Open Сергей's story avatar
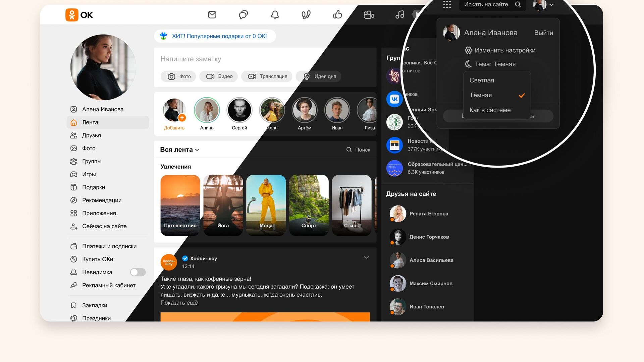The image size is (644, 362). pos(239,110)
